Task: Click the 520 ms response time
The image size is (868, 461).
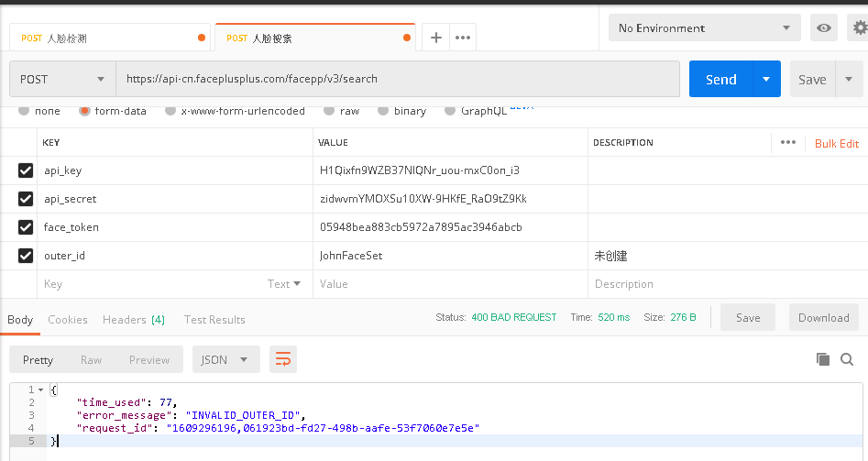Action: 614,317
